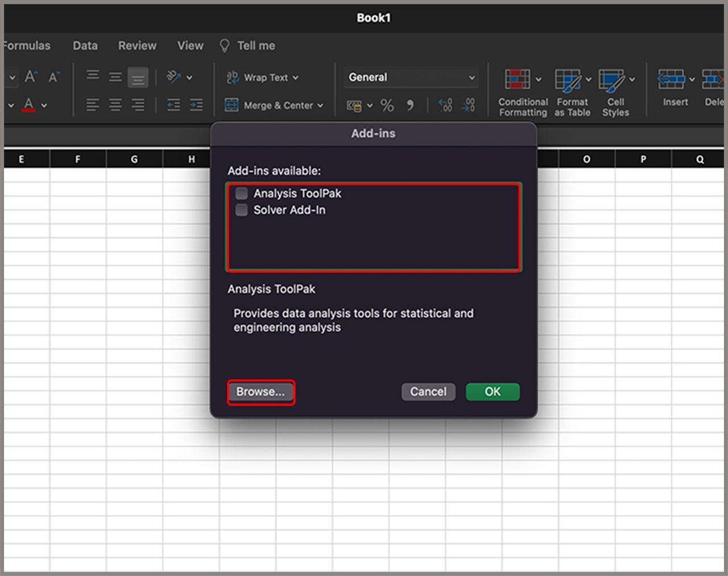Click the Increase Decimal icon
The image size is (728, 576).
click(445, 105)
